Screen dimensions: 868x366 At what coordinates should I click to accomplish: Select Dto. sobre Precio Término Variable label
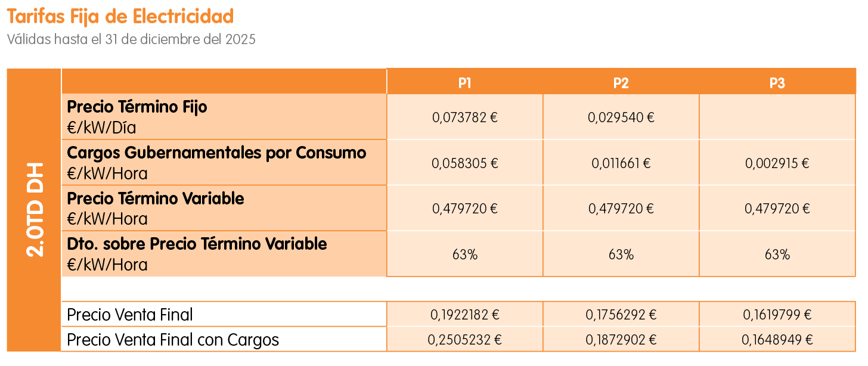tap(197, 244)
